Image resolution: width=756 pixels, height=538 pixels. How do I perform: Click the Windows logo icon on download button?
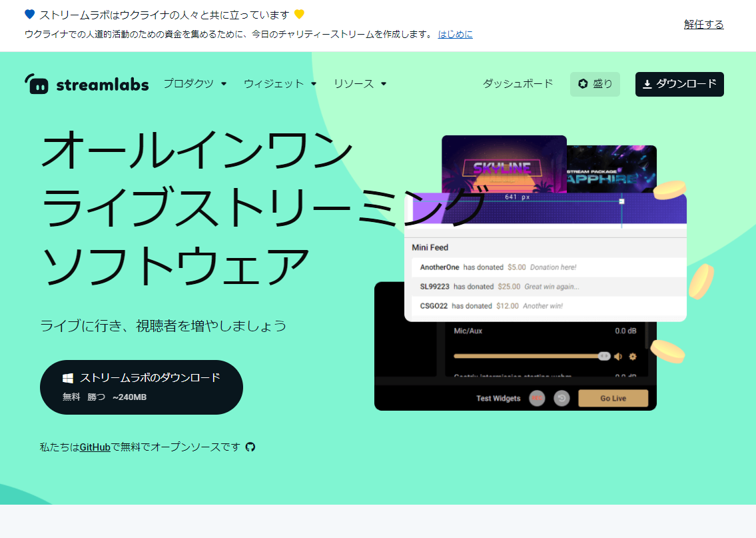tap(68, 378)
